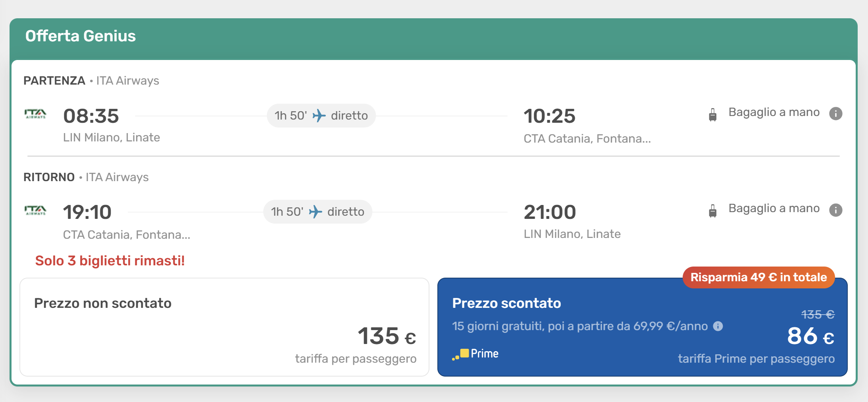Click the Offerta Genius header

click(81, 36)
